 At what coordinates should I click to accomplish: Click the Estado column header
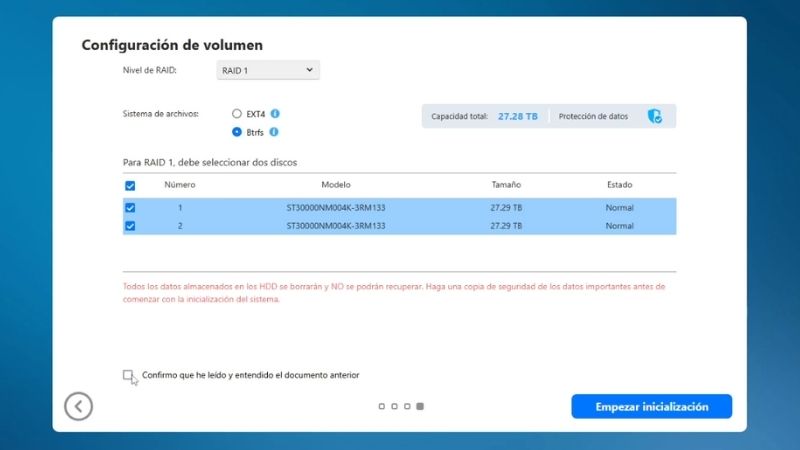619,185
